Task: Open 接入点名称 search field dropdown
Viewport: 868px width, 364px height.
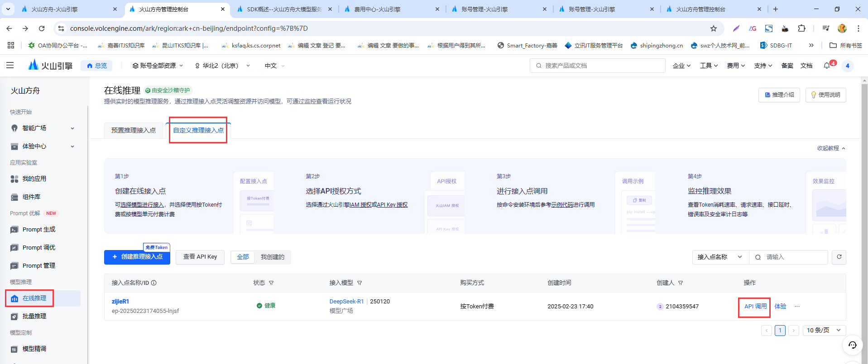Action: coord(720,257)
